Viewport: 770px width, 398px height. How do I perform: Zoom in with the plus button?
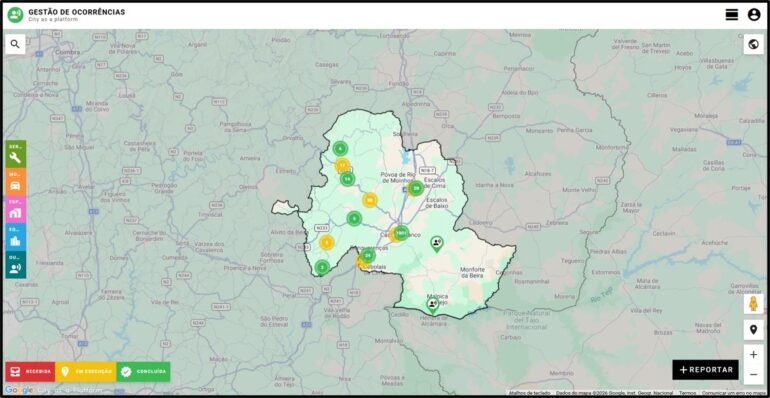[753, 355]
